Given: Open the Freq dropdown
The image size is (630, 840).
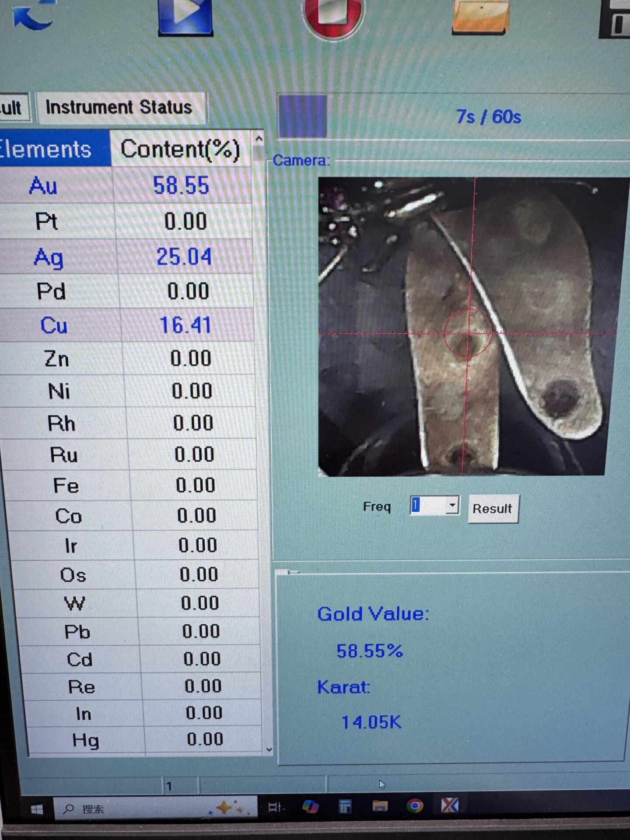Looking at the screenshot, I should (452, 505).
